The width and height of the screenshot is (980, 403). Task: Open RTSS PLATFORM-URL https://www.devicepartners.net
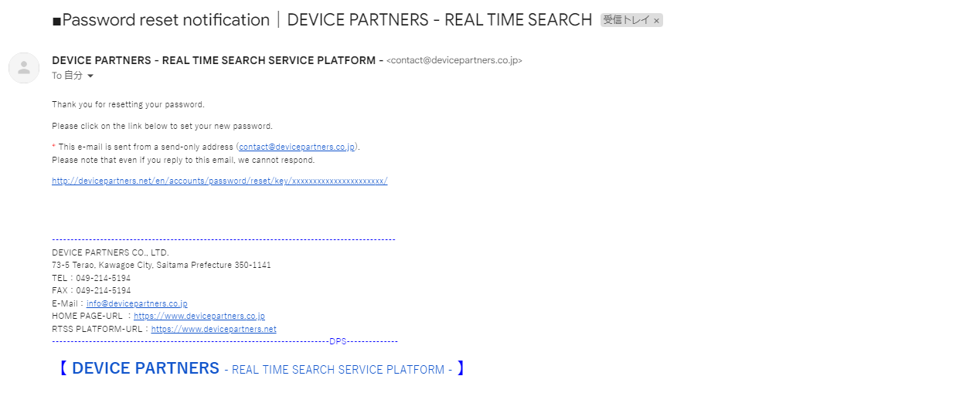(214, 329)
